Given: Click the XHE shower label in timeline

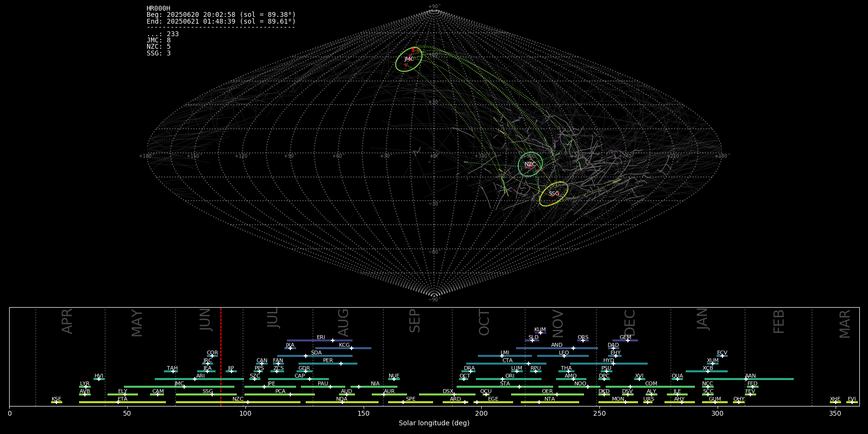Looking at the screenshot, I should click(835, 399).
